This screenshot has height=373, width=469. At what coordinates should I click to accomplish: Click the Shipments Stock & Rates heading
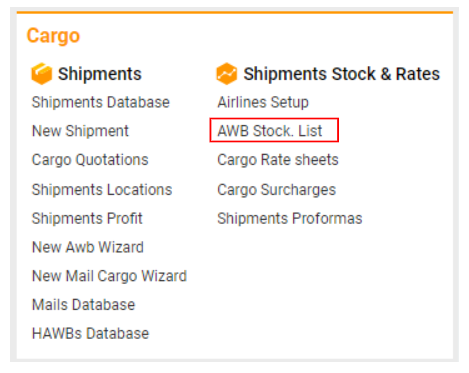(x=342, y=74)
